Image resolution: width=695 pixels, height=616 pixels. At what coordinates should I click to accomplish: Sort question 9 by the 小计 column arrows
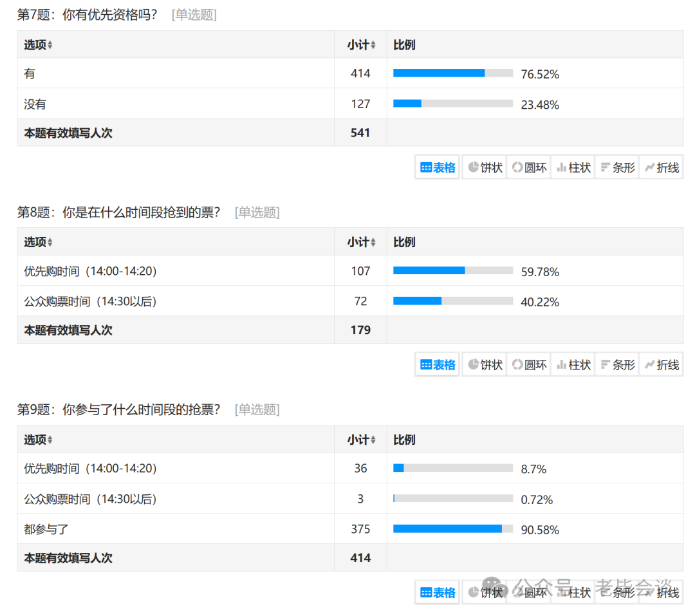(373, 440)
